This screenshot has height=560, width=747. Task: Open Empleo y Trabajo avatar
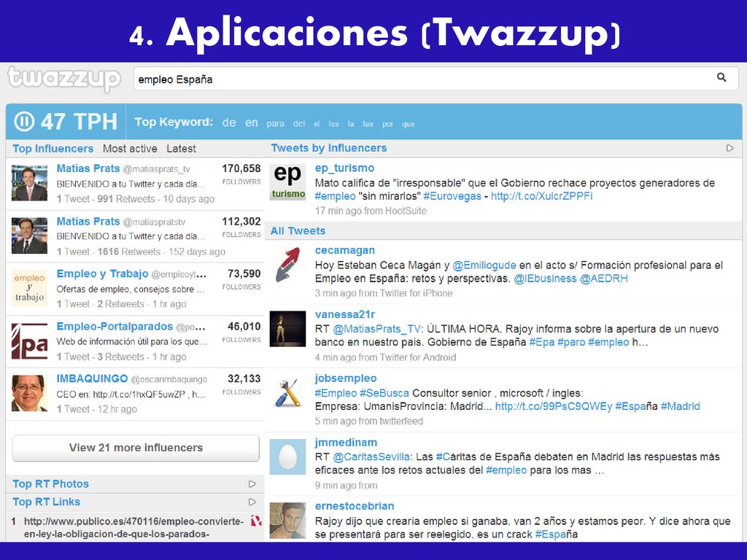(x=29, y=288)
